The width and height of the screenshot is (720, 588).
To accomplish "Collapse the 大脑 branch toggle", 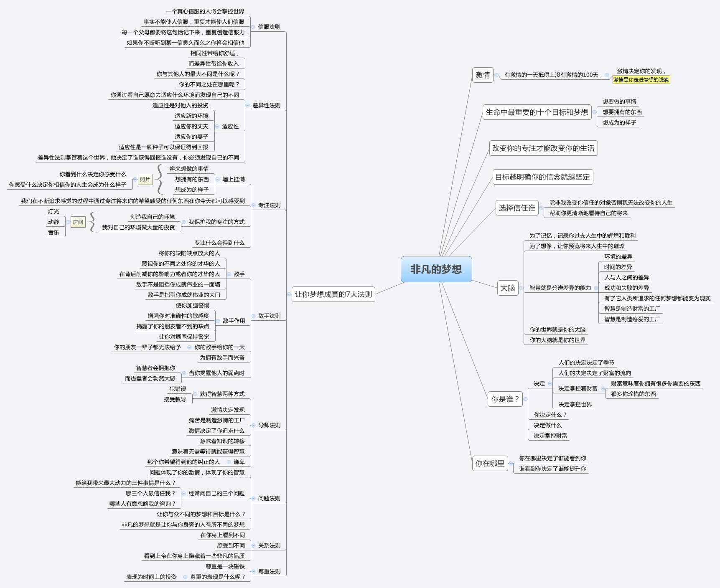I will click(521, 288).
